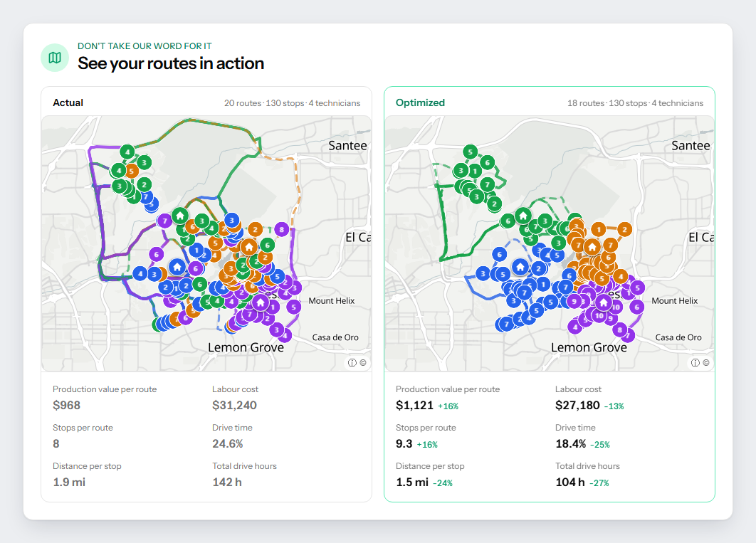Click orange stop 5 in Actual map's northern cluster
This screenshot has width=756, height=543.
pos(131,171)
